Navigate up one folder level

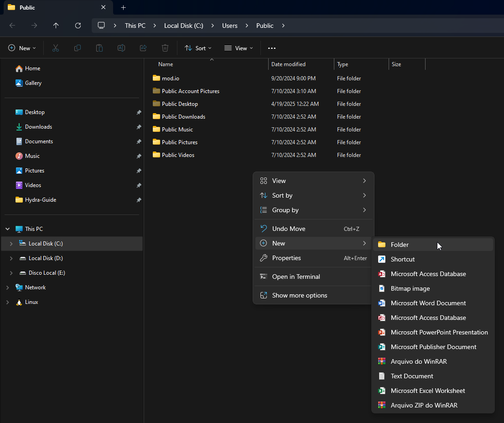point(56,26)
